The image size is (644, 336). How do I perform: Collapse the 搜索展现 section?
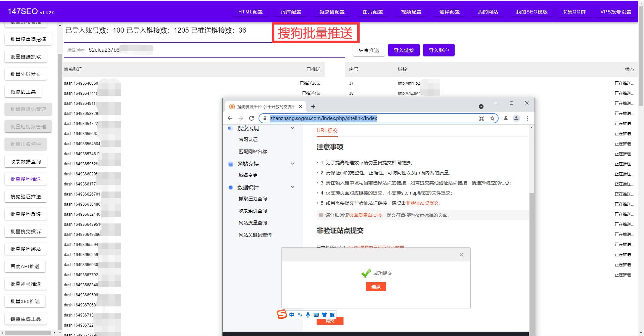(292, 128)
